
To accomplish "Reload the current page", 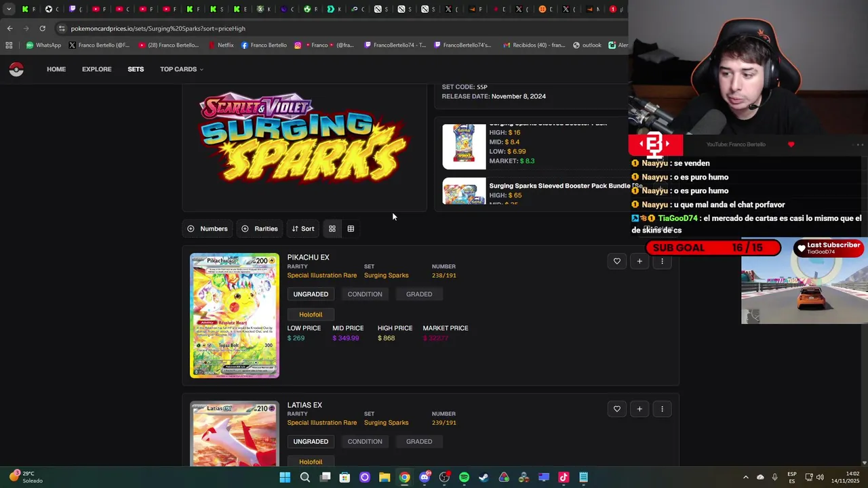I will coord(42,28).
